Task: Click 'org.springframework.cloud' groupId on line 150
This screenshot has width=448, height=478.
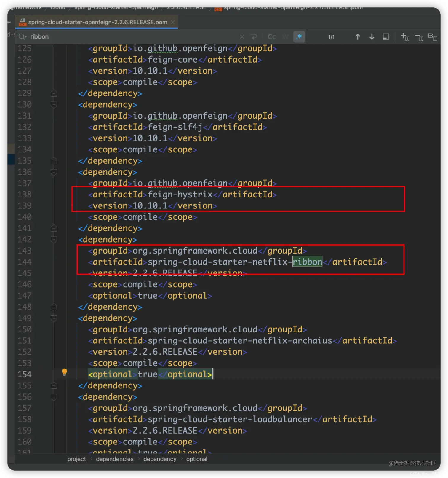Action: [x=195, y=329]
